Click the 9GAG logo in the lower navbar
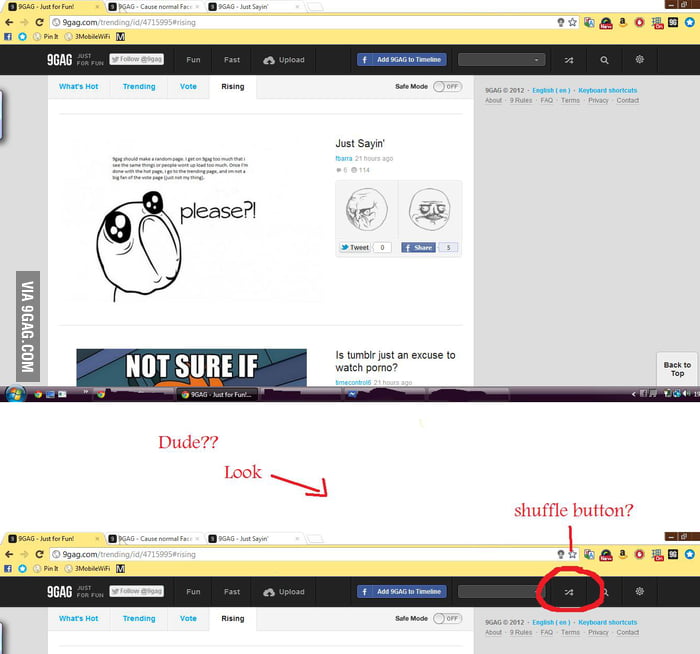Screen dimensions: 700x654 59,592
